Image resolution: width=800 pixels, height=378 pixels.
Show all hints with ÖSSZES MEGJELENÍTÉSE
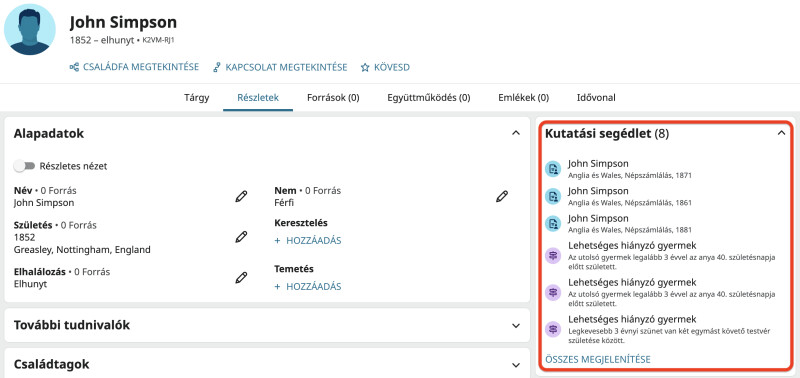point(598,360)
